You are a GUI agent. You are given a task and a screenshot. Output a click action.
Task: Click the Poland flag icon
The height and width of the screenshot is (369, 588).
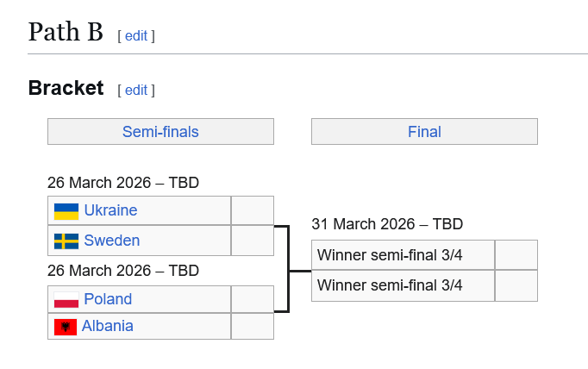[x=66, y=300]
